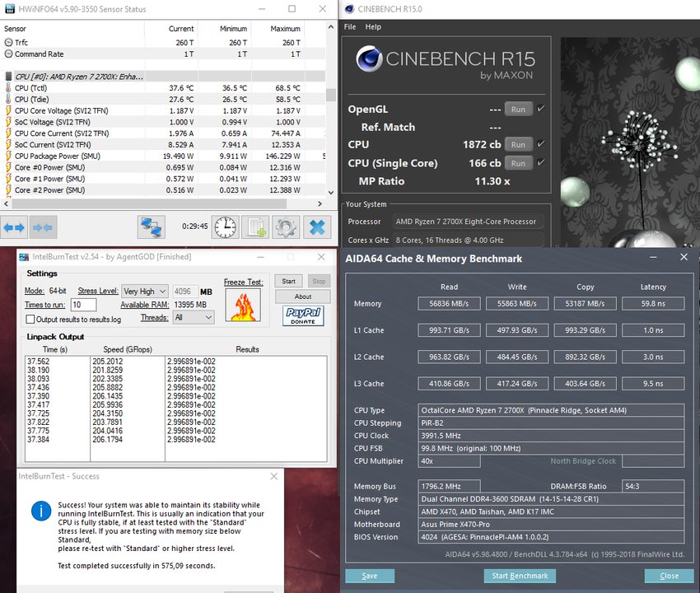Image resolution: width=700 pixels, height=593 pixels.
Task: Open the Threads dropdown set to All
Action: pyautogui.click(x=194, y=317)
